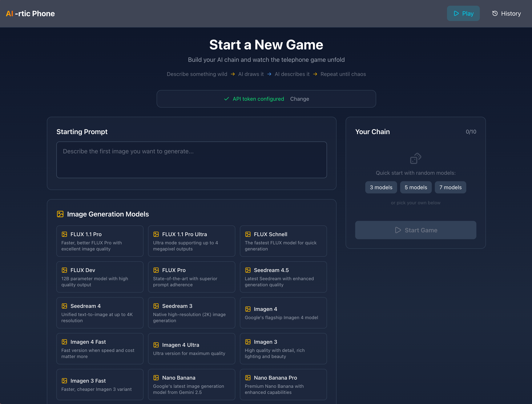Add FLUX 1.1 Pro to chain
The image size is (532, 404).
[100, 241]
